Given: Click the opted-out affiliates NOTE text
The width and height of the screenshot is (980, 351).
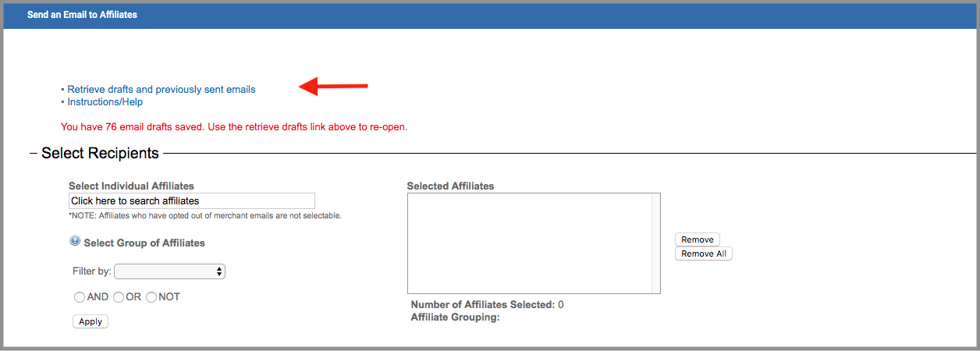Looking at the screenshot, I should pos(205,215).
